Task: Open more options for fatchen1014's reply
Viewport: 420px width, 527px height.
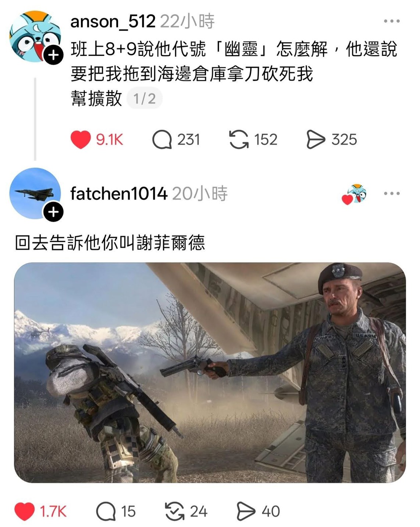Action: (392, 194)
